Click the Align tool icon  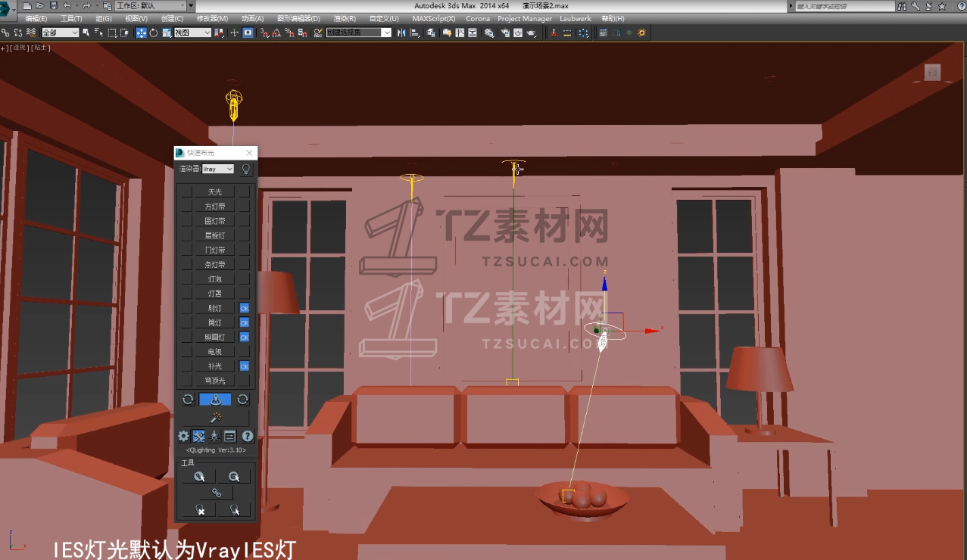coord(413,33)
